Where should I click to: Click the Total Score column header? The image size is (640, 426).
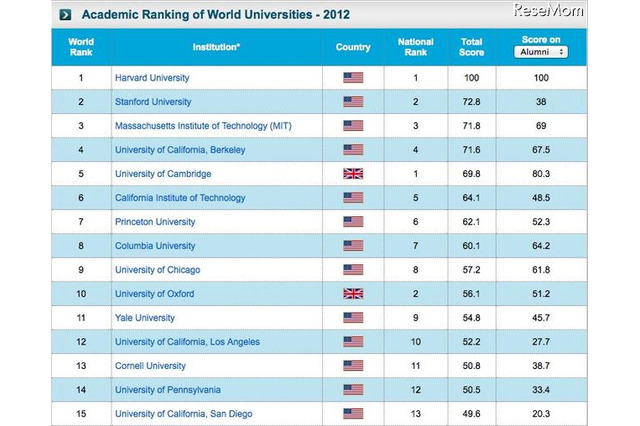point(471,47)
